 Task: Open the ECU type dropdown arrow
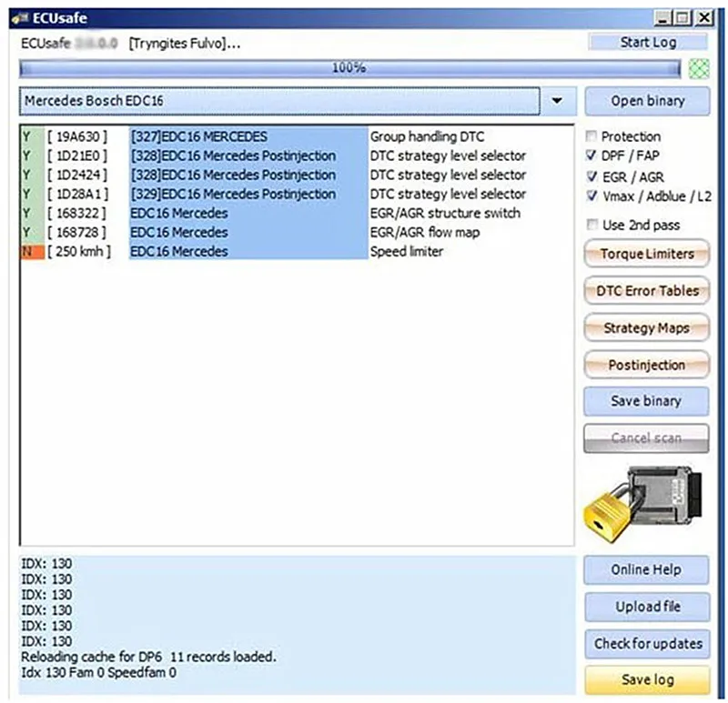(557, 101)
